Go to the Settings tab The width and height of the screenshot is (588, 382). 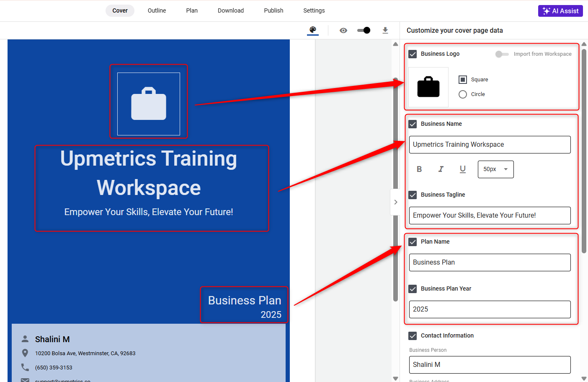314,10
